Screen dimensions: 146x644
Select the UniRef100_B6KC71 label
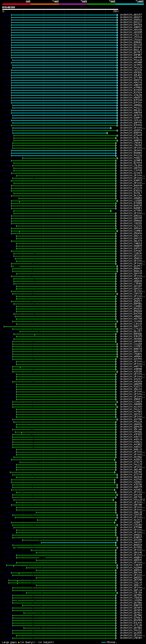click(131, 326)
